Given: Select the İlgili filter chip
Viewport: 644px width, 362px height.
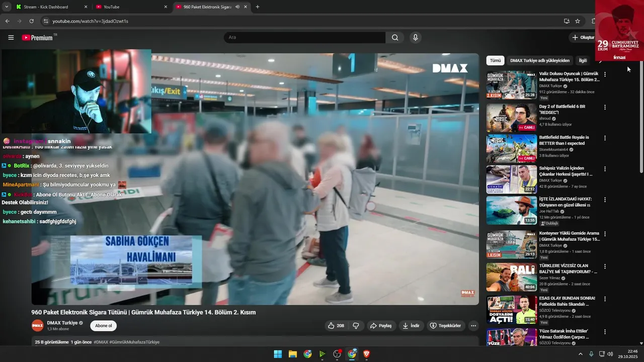Looking at the screenshot, I should 583,60.
